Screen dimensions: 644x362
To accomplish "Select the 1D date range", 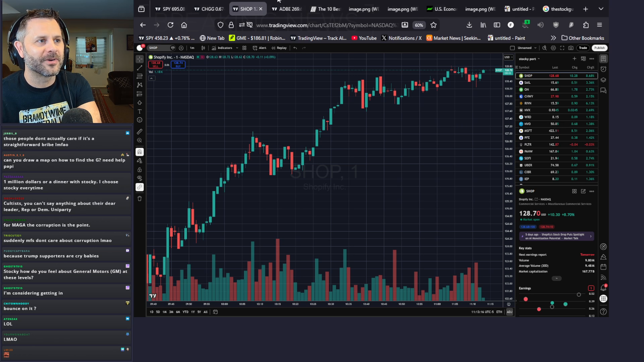I will pyautogui.click(x=152, y=312).
